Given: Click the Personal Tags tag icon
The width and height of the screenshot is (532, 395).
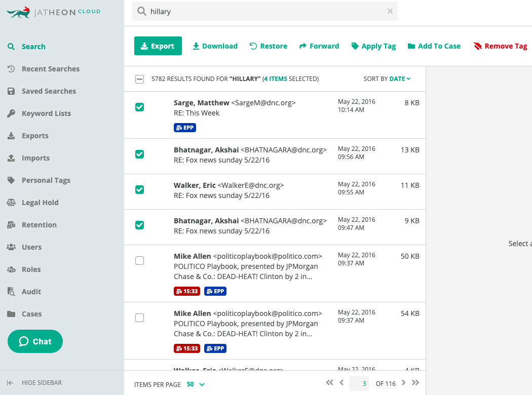Looking at the screenshot, I should 11,180.
